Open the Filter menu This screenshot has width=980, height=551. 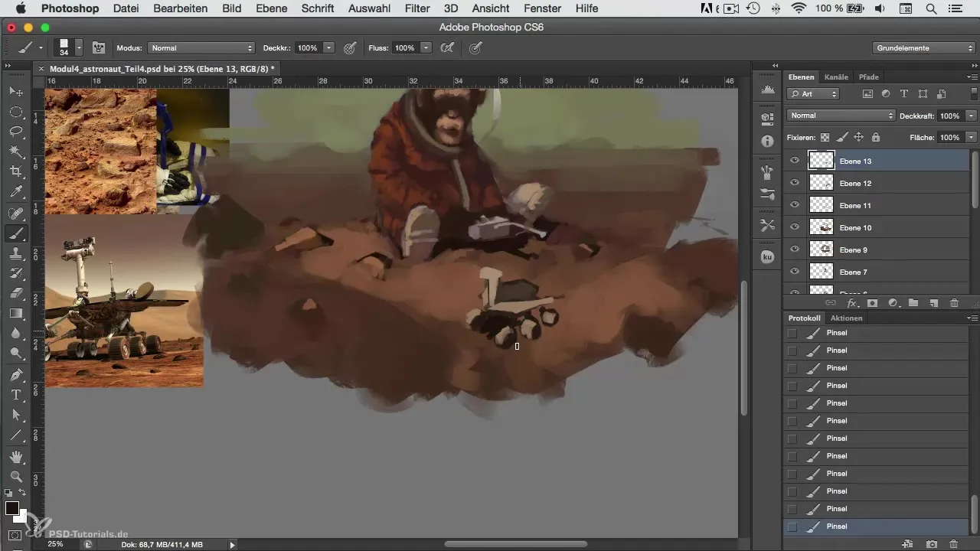coord(417,8)
